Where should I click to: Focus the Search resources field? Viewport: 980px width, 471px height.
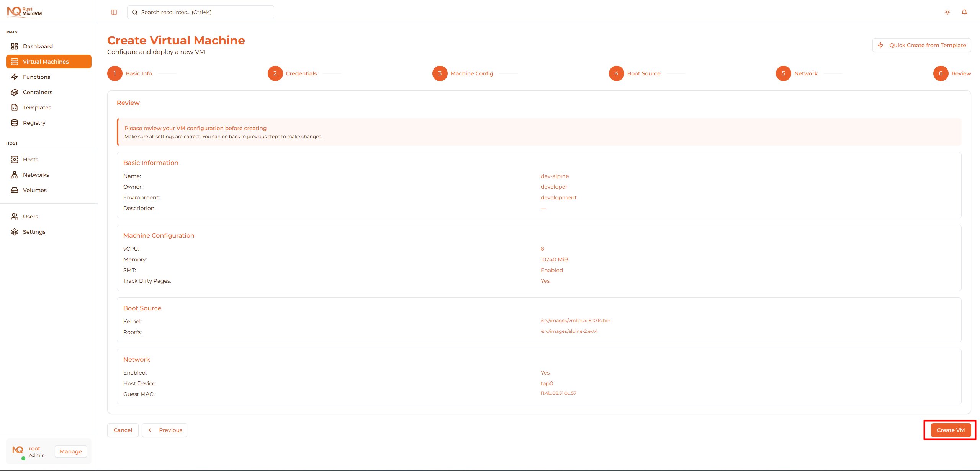tap(200, 12)
